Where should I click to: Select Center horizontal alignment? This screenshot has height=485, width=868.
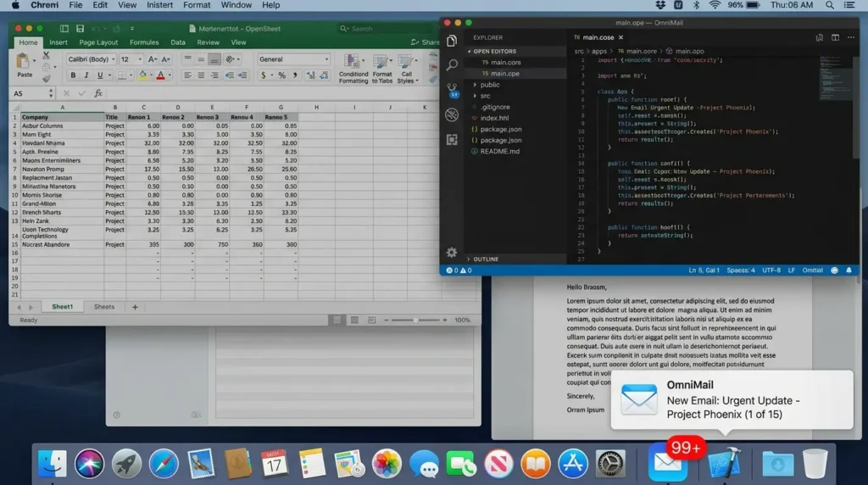tap(201, 75)
